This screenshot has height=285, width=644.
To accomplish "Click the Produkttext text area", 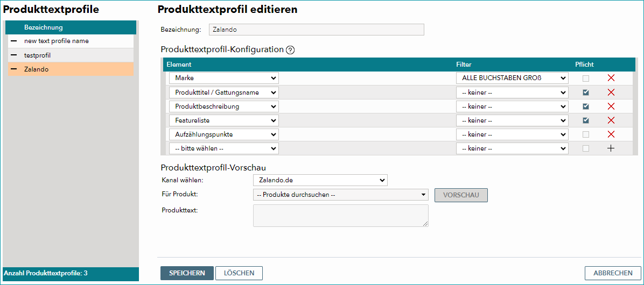I will click(x=341, y=215).
